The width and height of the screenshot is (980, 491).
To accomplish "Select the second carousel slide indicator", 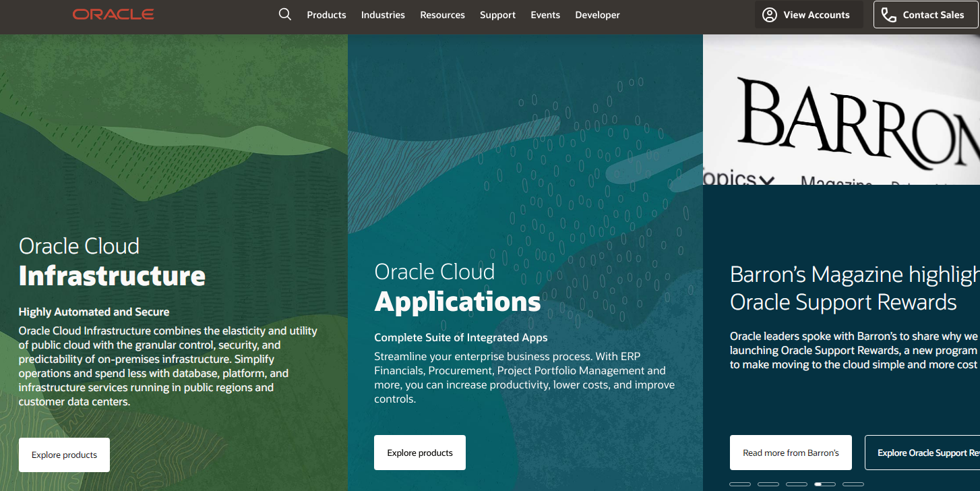I will pos(768,484).
